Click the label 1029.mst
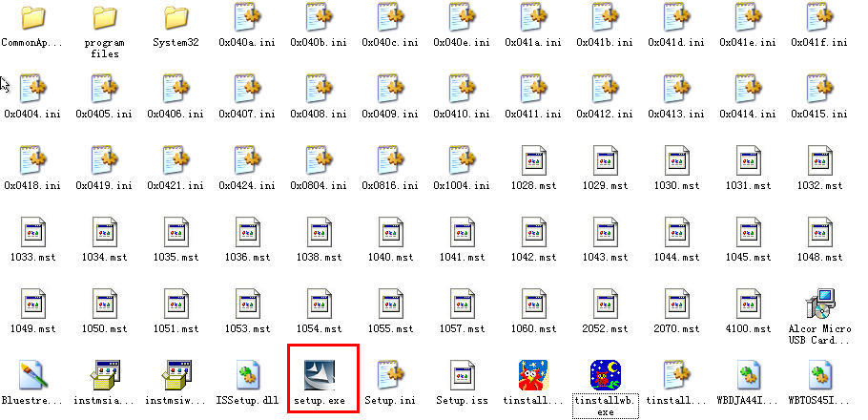 point(605,185)
